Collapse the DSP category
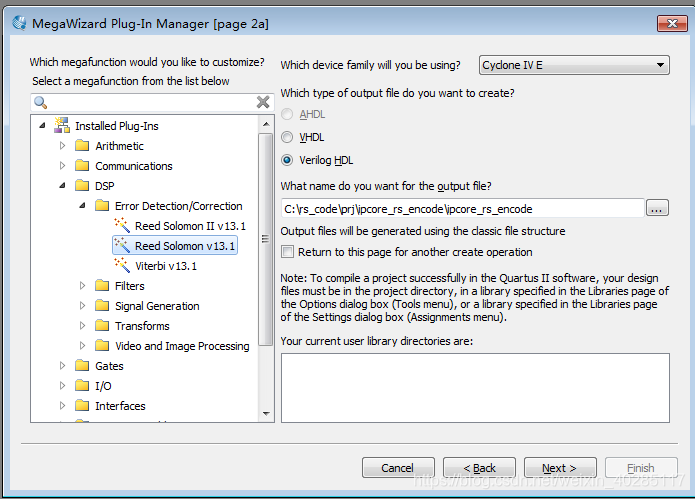 (62, 185)
